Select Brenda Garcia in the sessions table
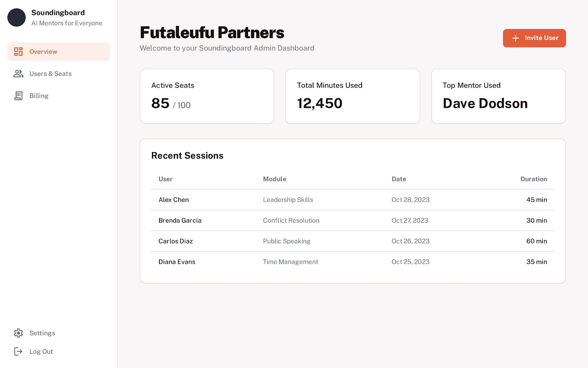Image resolution: width=588 pixels, height=368 pixels. coord(180,220)
